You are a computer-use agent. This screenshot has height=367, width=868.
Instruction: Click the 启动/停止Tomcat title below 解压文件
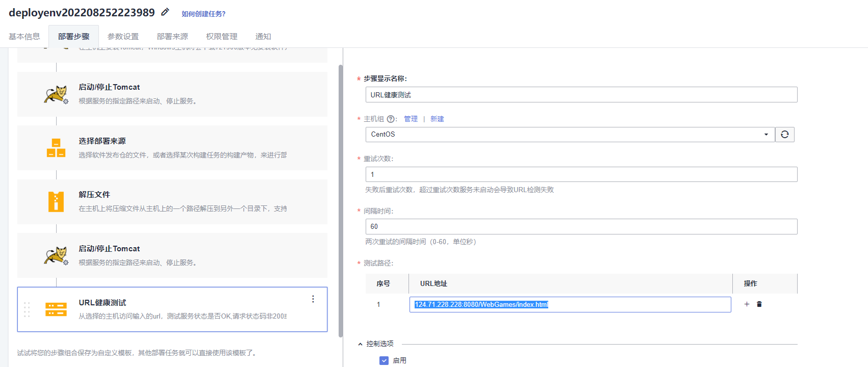[x=109, y=249]
